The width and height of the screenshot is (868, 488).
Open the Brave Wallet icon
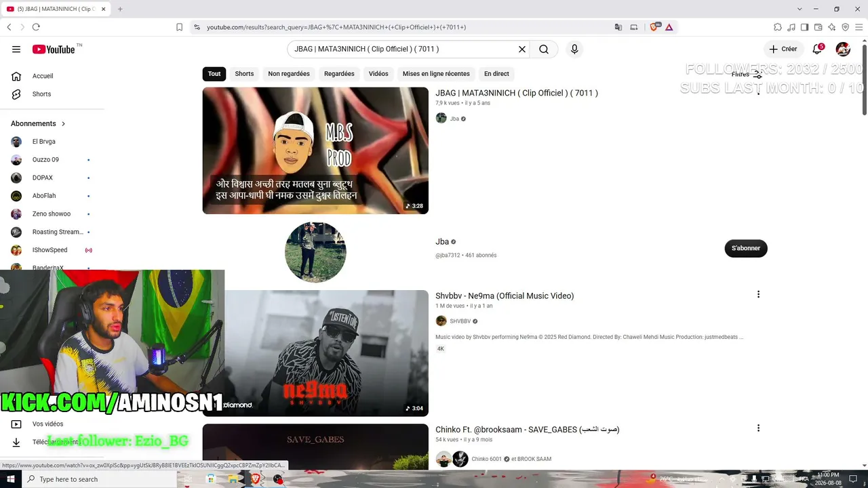tap(818, 27)
